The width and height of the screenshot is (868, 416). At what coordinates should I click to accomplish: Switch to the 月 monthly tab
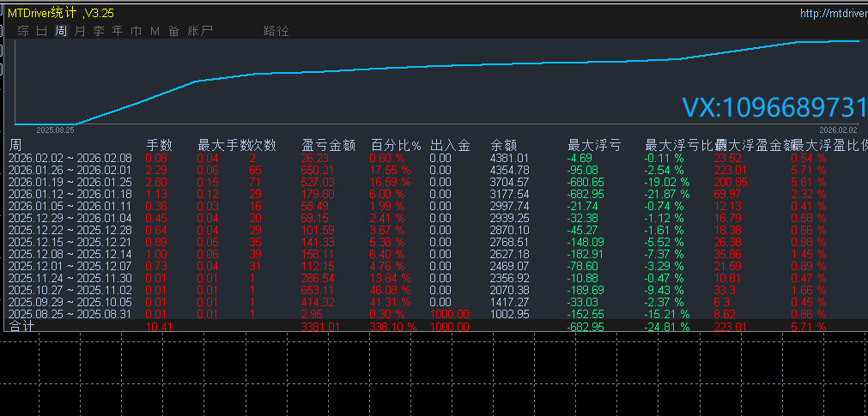coord(80,31)
